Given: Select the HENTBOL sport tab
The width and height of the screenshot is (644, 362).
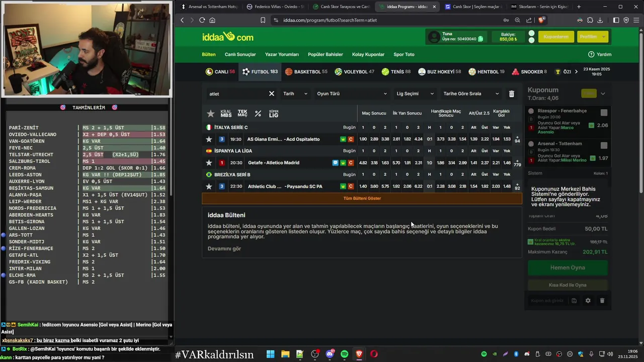Looking at the screenshot, I should tap(486, 72).
